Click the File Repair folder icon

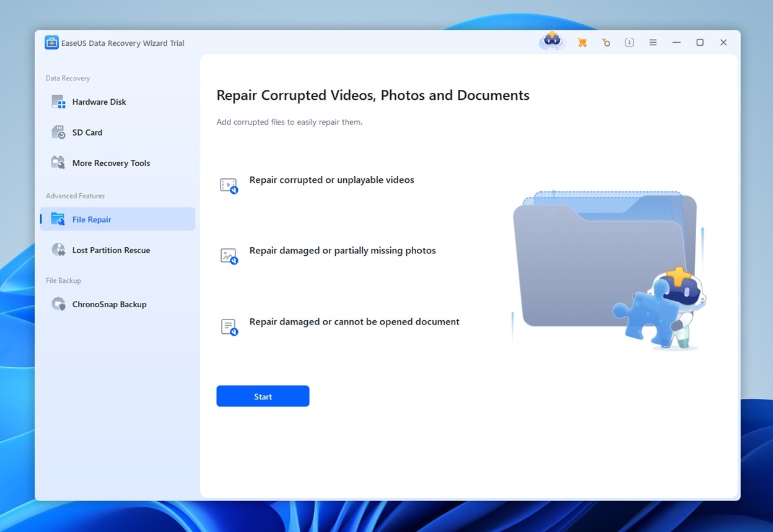click(58, 219)
